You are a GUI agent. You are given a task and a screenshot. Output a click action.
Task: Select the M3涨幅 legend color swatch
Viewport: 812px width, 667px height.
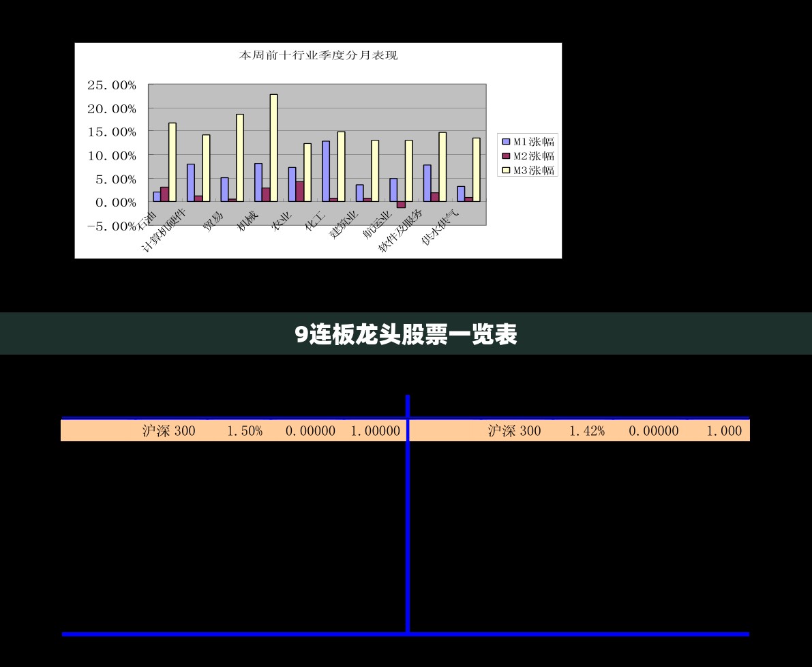coord(506,170)
